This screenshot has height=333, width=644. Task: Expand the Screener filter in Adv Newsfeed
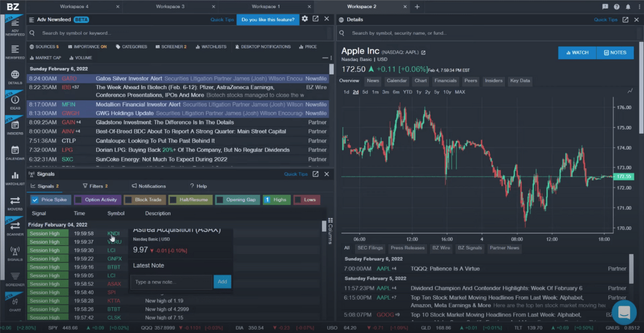(170, 47)
